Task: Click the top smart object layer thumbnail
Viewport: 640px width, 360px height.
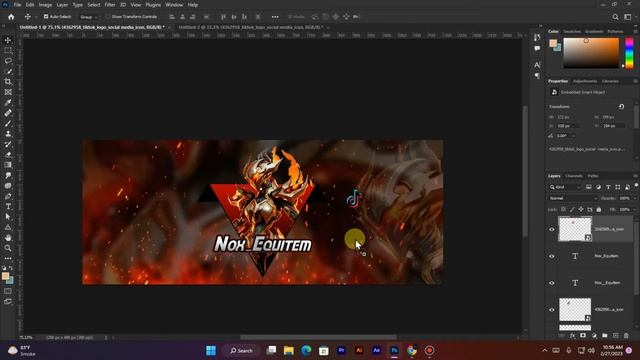Action: click(575, 229)
